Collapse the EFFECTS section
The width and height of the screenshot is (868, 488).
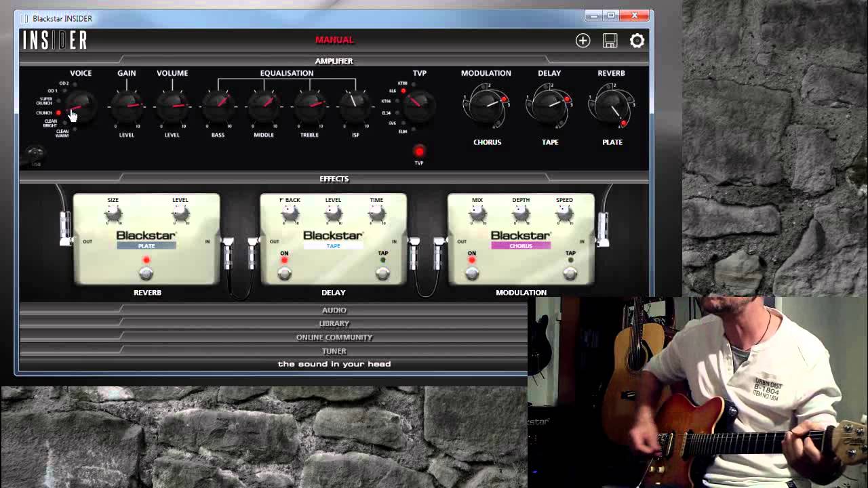pos(334,179)
